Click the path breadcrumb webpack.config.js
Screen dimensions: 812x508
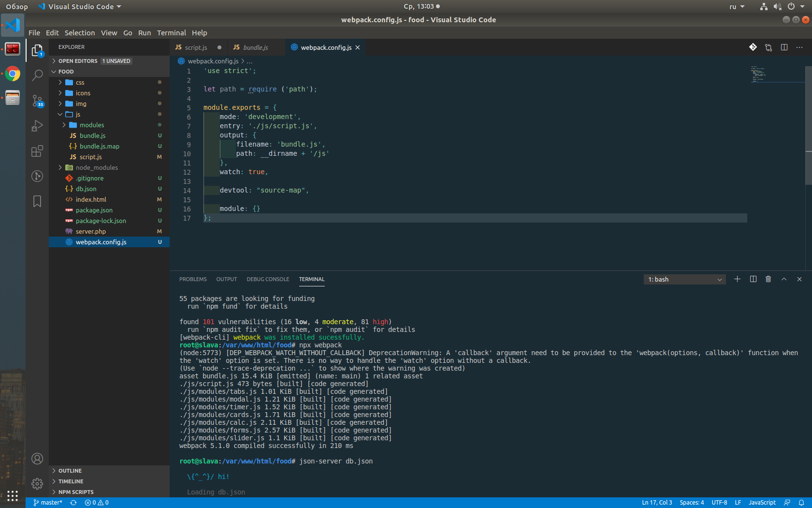click(213, 61)
